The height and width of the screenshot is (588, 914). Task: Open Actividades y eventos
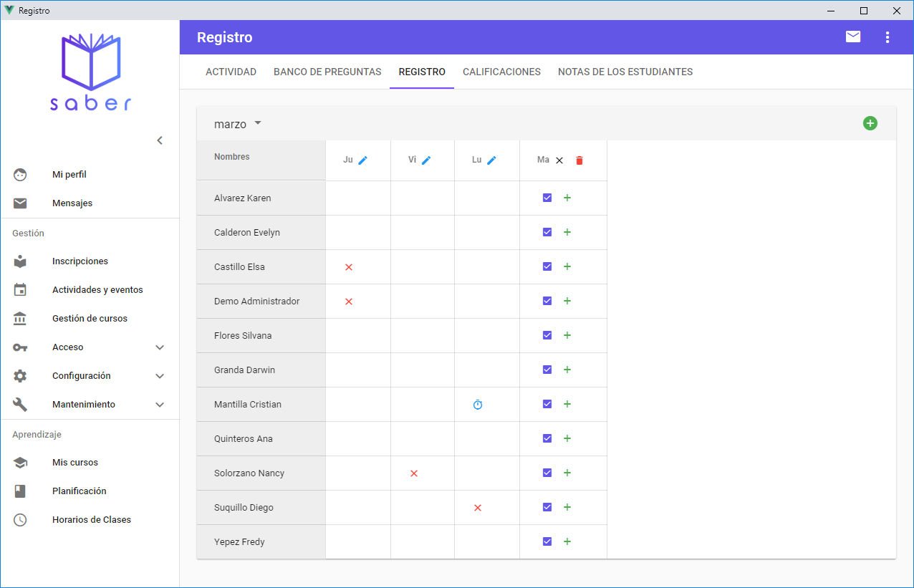[90, 290]
